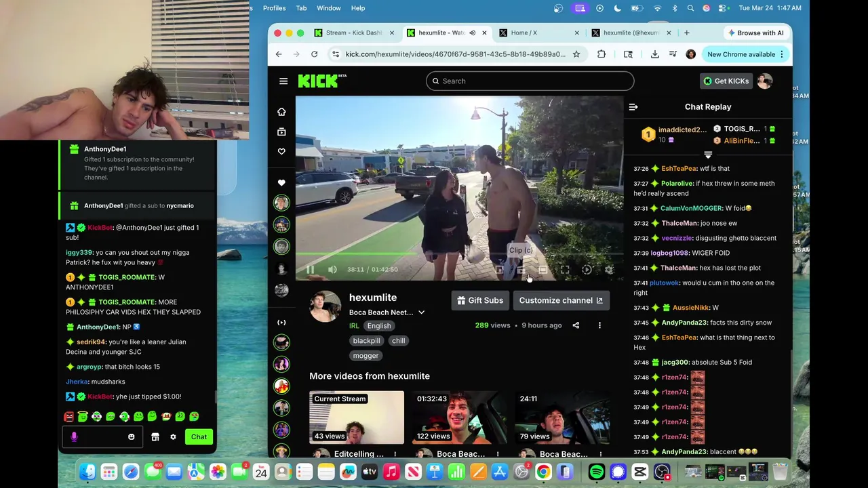Click the Clip button in video controls

521,269
